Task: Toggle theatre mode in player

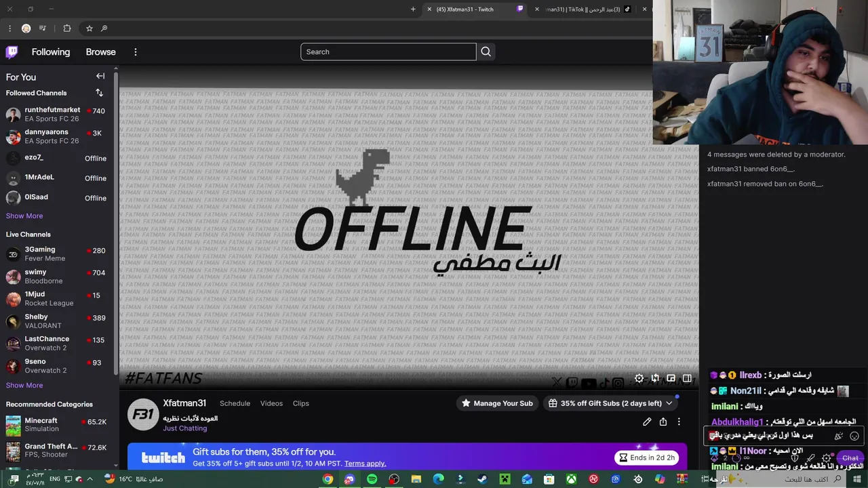Action: coord(687,378)
